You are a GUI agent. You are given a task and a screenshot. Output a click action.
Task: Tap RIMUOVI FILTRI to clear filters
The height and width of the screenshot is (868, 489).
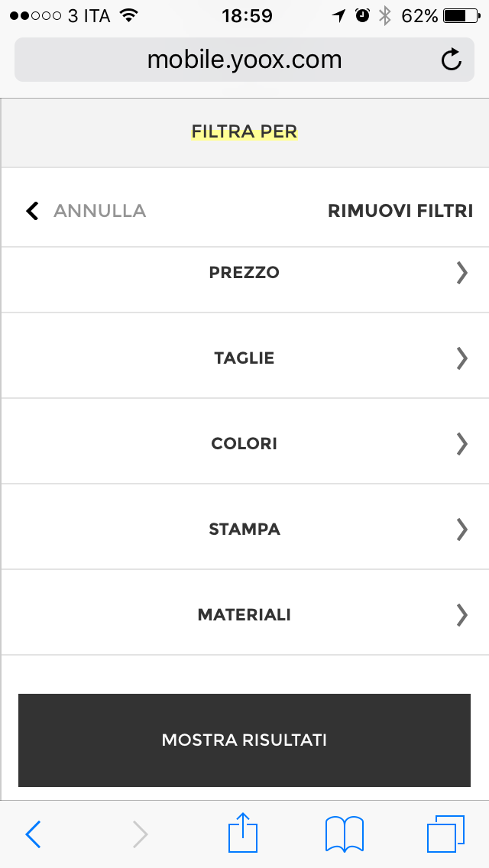click(x=400, y=211)
